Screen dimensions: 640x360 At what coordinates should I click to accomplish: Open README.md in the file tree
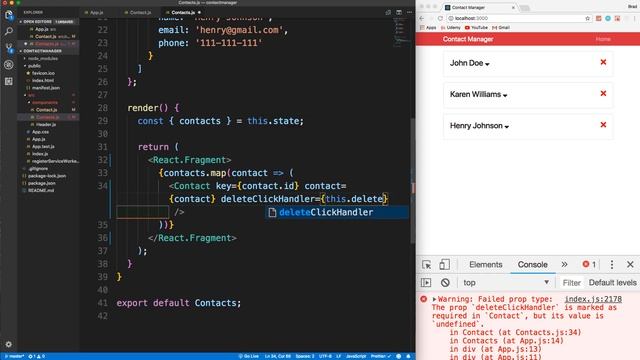click(41, 191)
